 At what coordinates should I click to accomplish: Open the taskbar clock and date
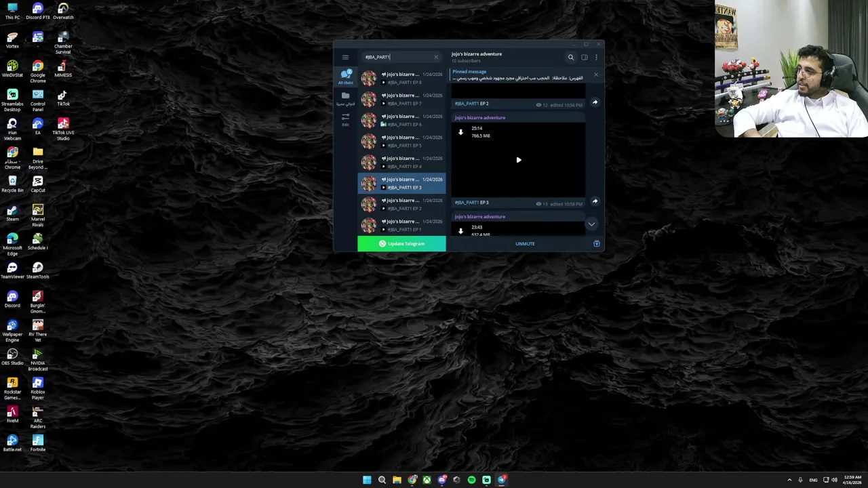pos(852,480)
